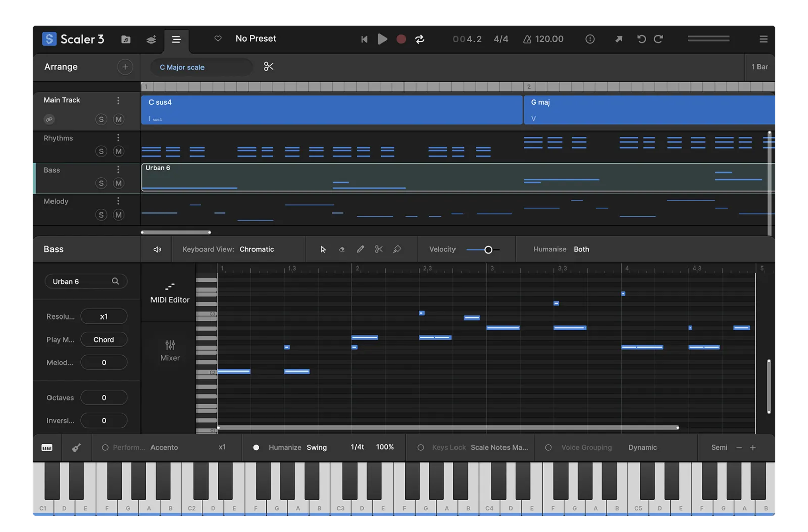Select the eraser tool
Viewport: 808px width, 532px height.
pyautogui.click(x=342, y=249)
